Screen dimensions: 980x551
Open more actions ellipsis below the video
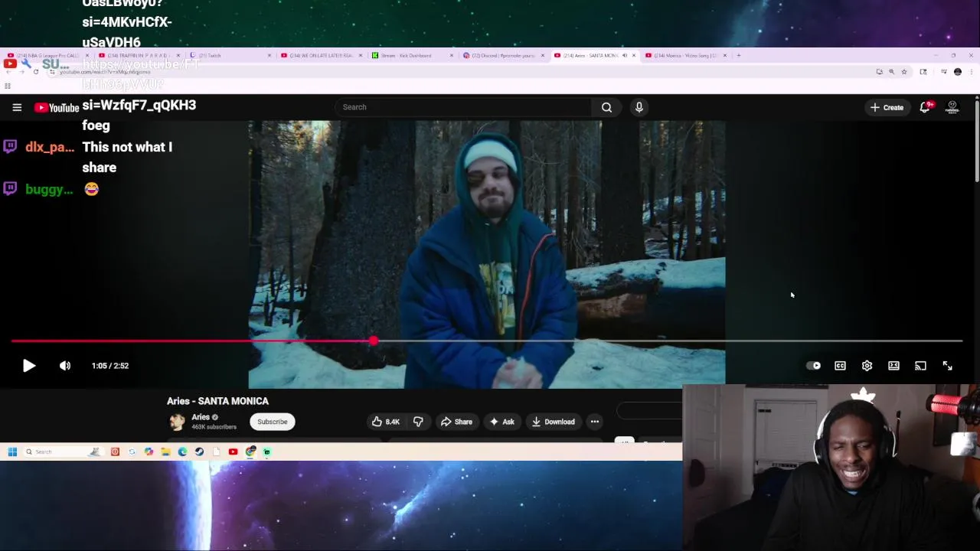click(x=595, y=422)
